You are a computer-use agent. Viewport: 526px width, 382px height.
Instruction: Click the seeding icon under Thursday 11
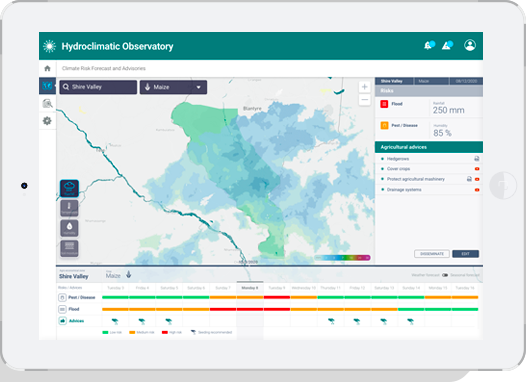click(331, 322)
